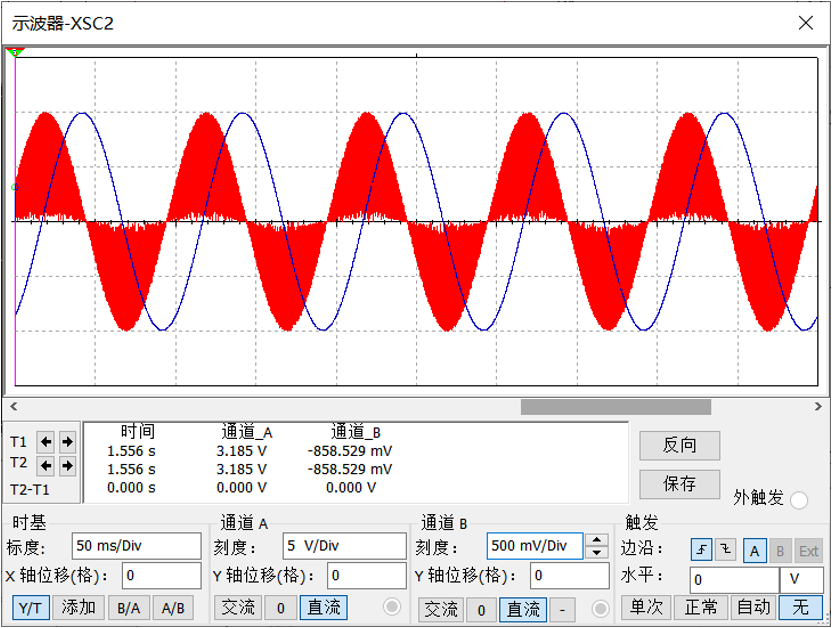Select Y/T display mode
Screen dimensions: 832x628
[31, 608]
